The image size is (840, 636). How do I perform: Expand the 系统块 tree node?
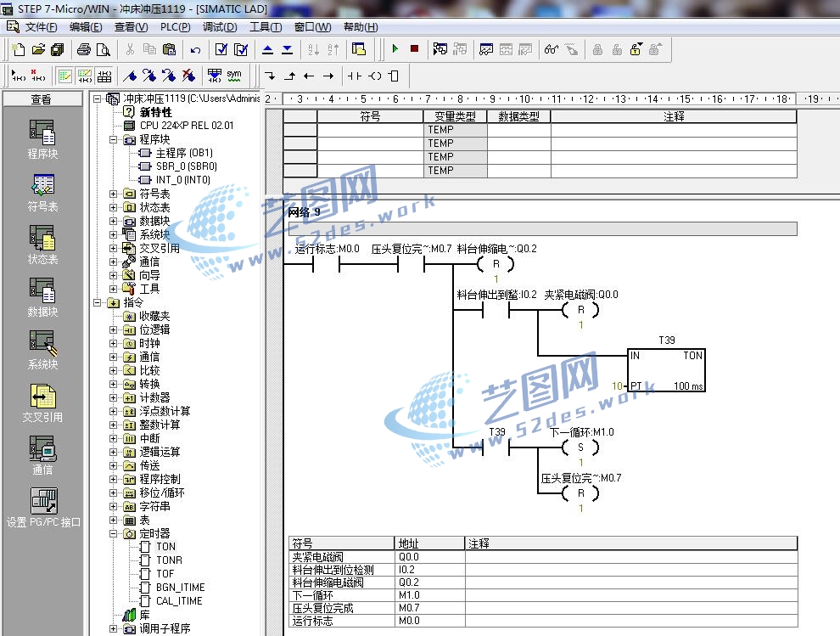coord(113,234)
